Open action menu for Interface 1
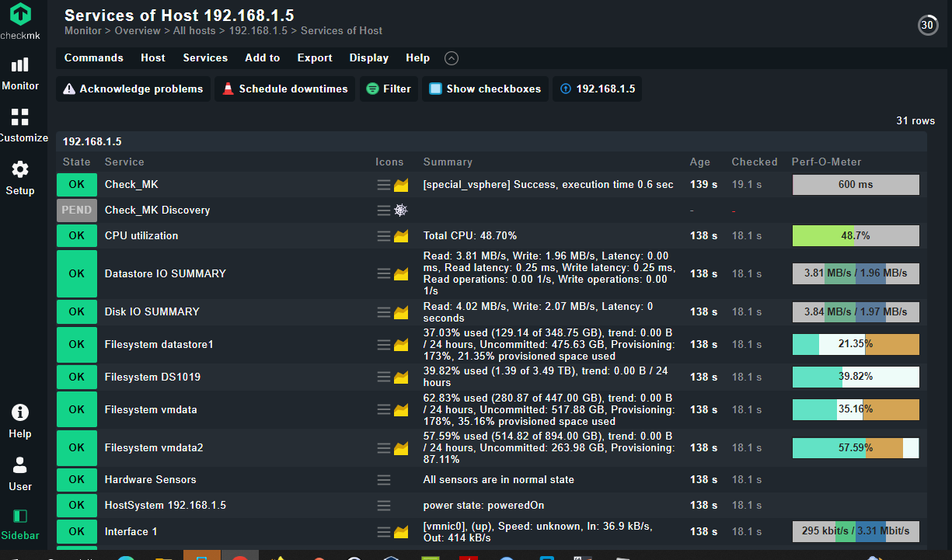 pos(384,532)
